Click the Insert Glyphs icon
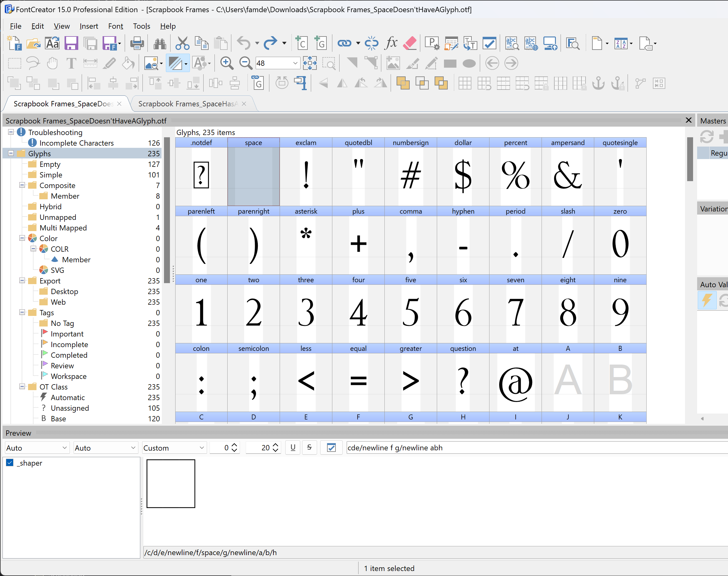This screenshot has height=576, width=728. (320, 43)
